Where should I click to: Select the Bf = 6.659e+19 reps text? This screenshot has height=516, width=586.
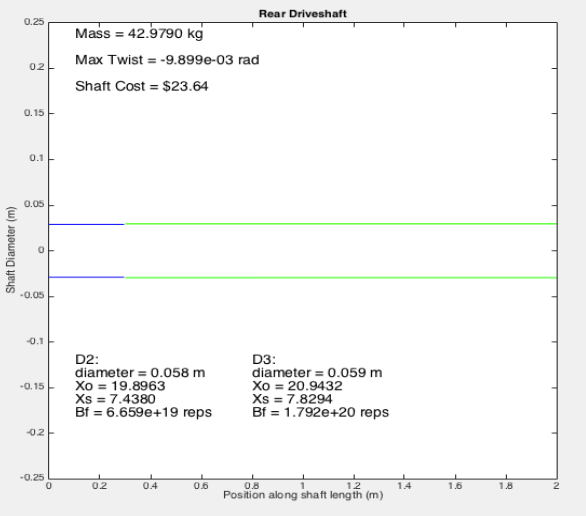tap(144, 412)
